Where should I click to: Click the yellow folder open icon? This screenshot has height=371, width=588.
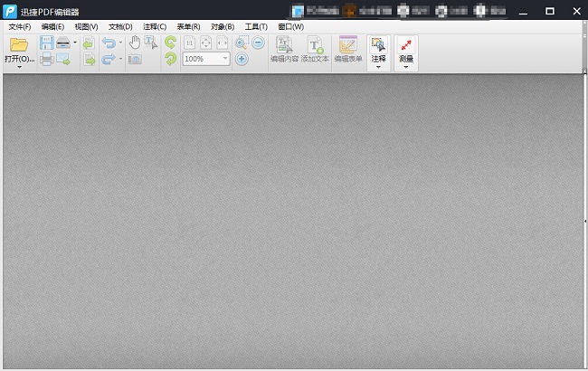(19, 44)
